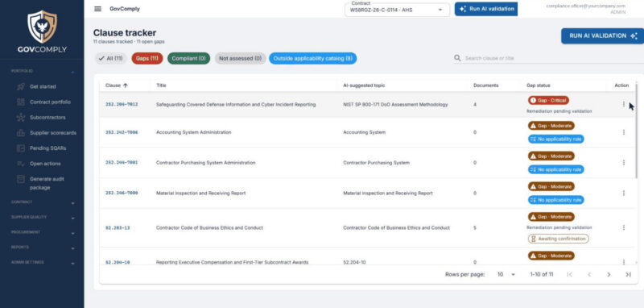Click 'NIST SP 800-171 DoD Assessment Methodology' cell

[395, 105]
